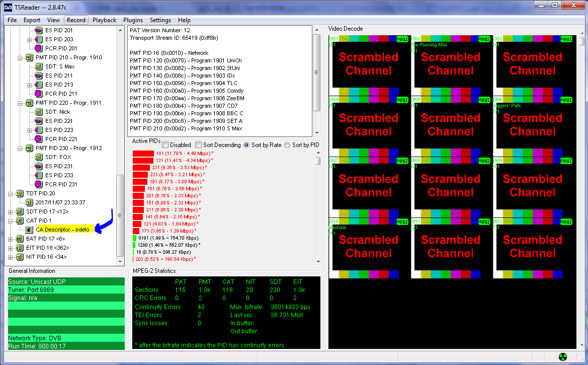Screen dimensions: 588x365
Task: Open the Playback menu
Action: click(104, 20)
